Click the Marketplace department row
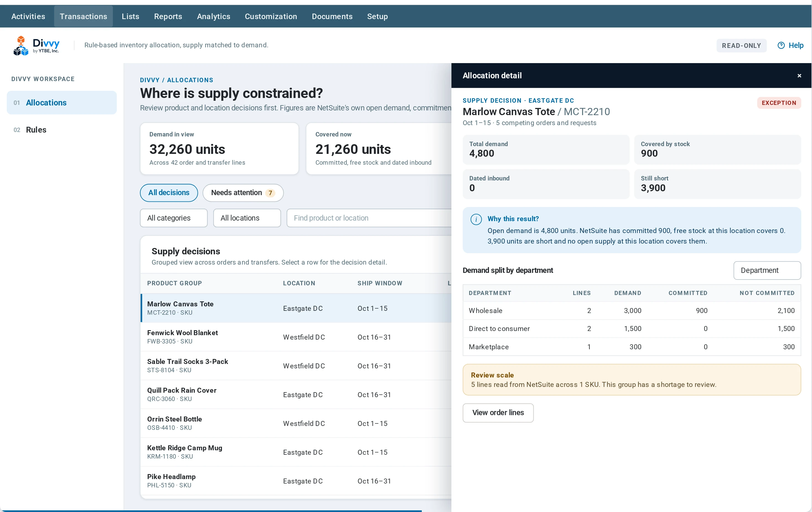 point(632,347)
